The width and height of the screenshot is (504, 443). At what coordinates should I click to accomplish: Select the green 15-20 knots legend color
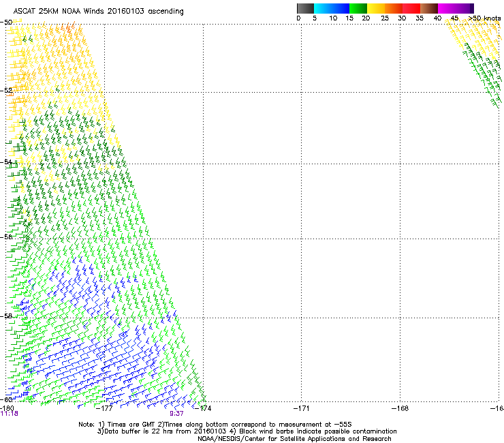pos(358,8)
